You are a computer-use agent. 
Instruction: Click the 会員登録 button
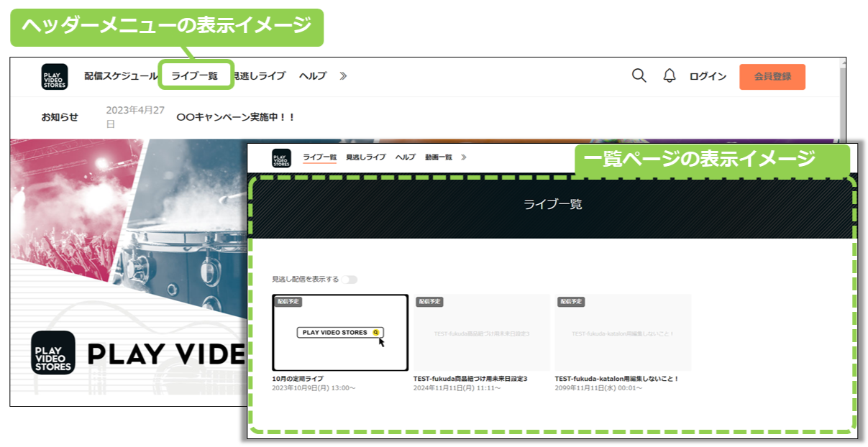point(772,75)
